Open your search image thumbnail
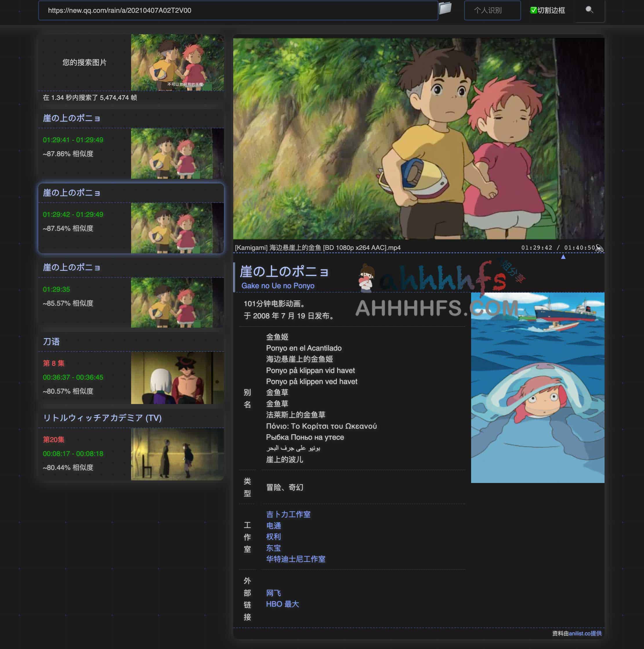This screenshot has height=649, width=644. (x=177, y=62)
